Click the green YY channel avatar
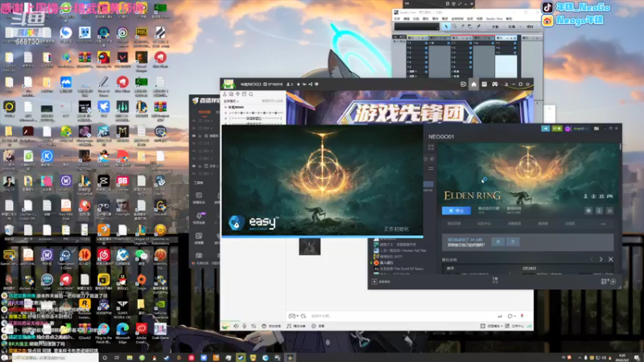The height and width of the screenshot is (362, 644). click(229, 84)
